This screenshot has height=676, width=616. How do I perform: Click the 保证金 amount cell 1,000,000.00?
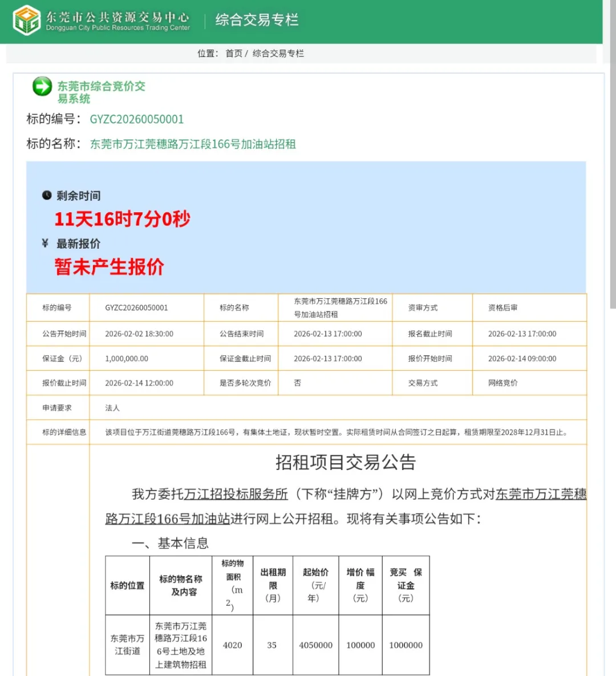127,359
